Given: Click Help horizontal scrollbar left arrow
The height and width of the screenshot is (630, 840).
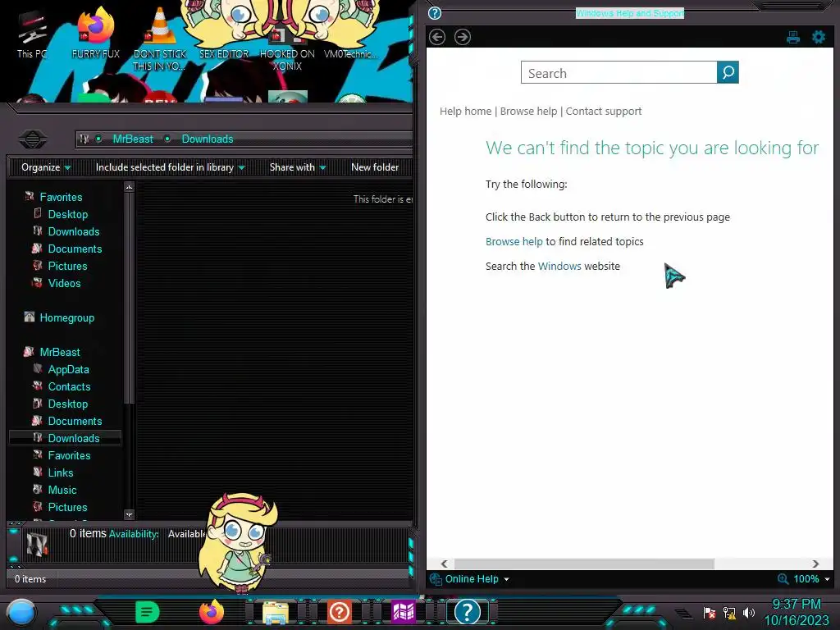Looking at the screenshot, I should 444,564.
